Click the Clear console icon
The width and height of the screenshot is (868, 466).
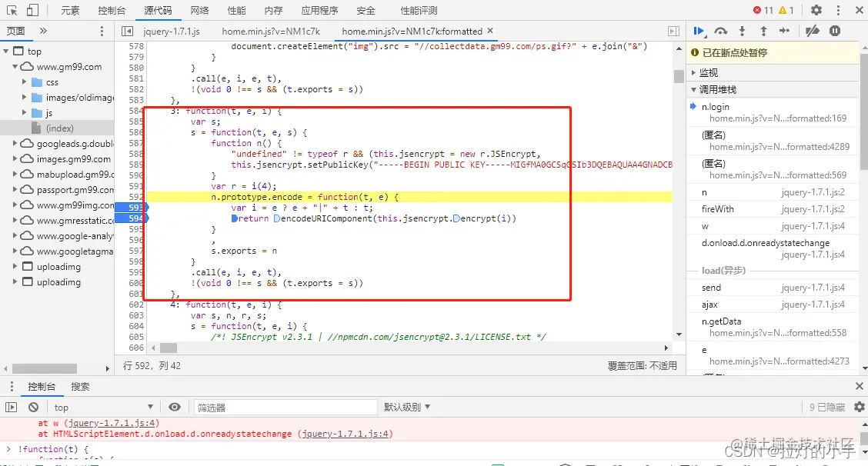pyautogui.click(x=32, y=407)
